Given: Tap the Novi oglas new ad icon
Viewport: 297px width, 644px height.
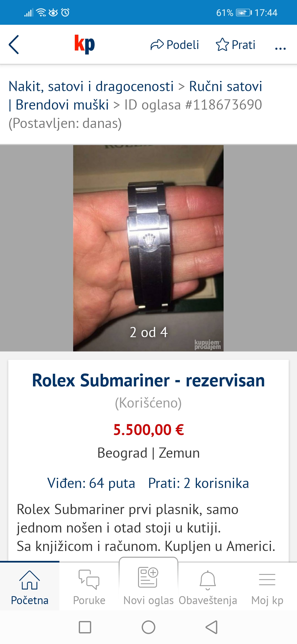Looking at the screenshot, I should [148, 577].
